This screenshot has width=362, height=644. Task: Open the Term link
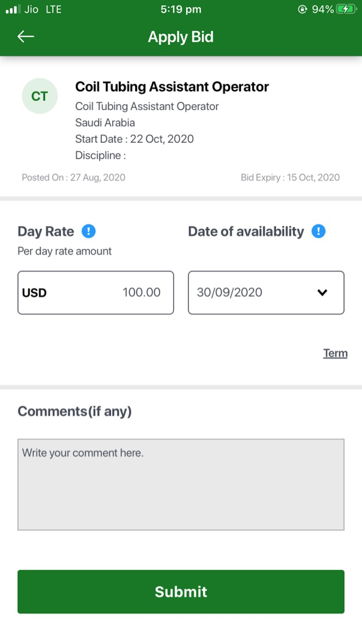click(335, 353)
